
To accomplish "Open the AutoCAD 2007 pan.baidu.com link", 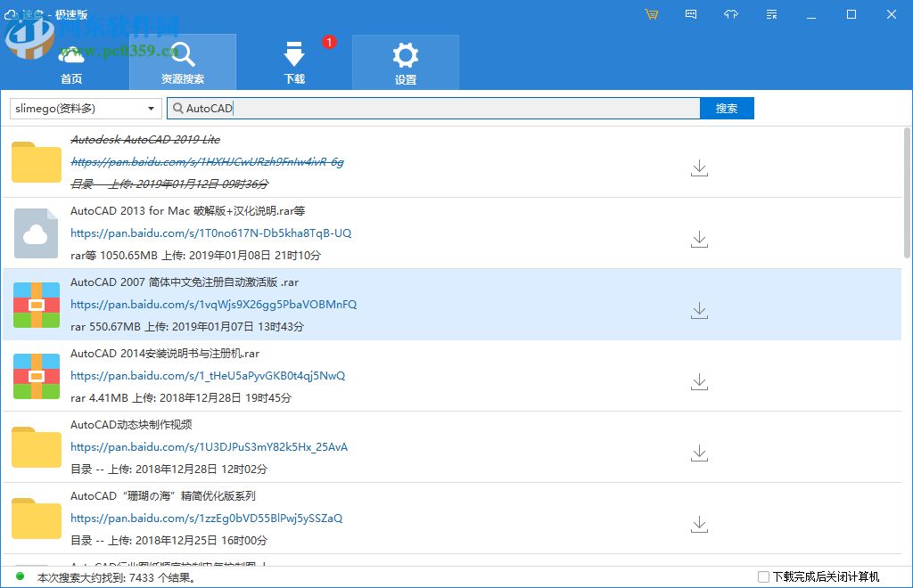I will point(213,305).
